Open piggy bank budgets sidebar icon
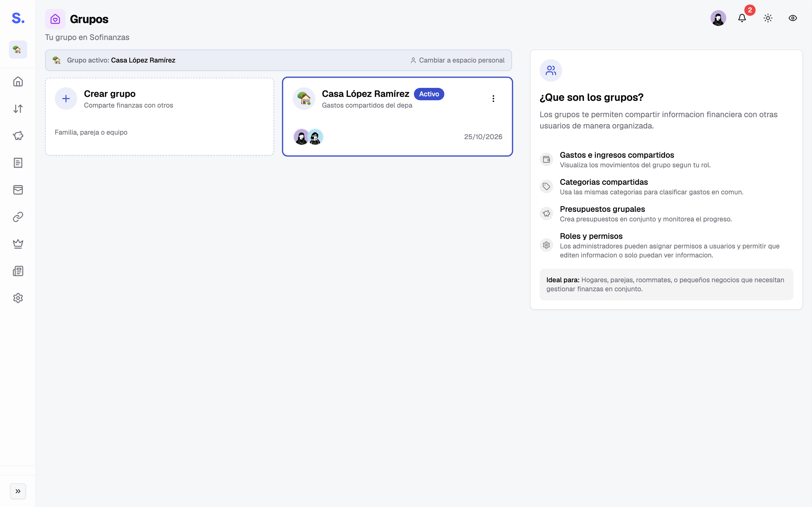812x507 pixels. coord(18,136)
